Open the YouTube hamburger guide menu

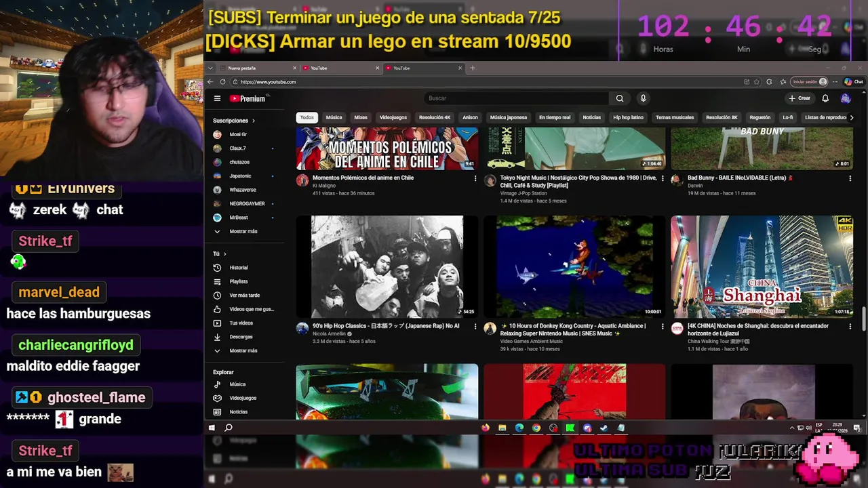[217, 98]
